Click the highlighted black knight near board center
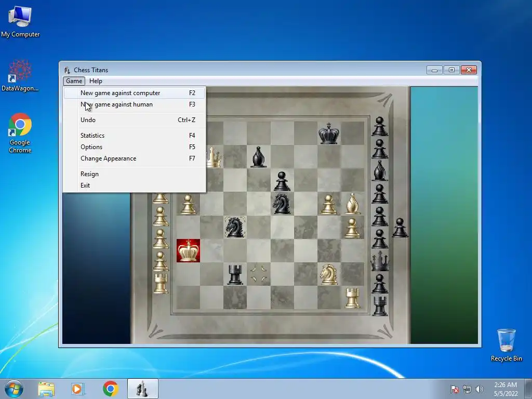 pos(235,227)
